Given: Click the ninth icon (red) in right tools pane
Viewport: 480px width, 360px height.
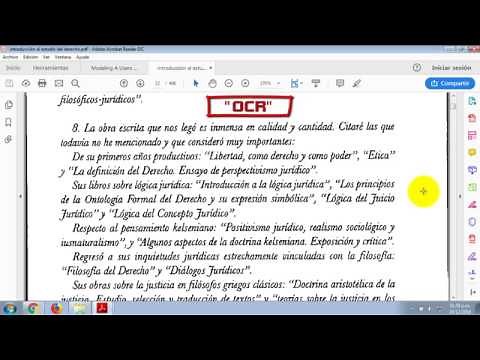Looking at the screenshot, I should coord(472,239).
